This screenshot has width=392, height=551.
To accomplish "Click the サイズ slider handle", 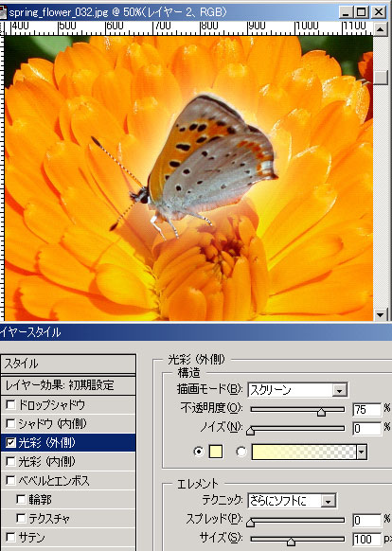I will click(x=291, y=542).
